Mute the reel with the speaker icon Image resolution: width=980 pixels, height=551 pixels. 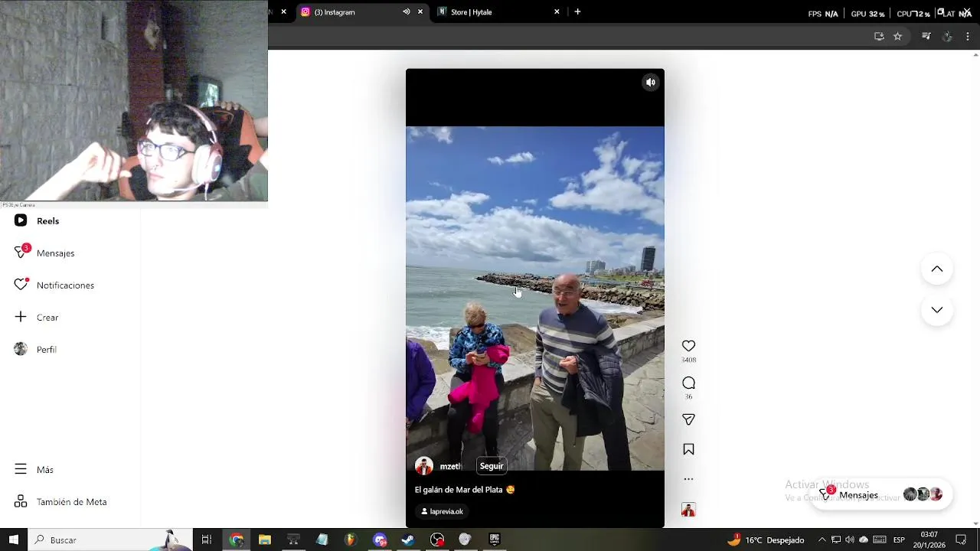pos(650,83)
